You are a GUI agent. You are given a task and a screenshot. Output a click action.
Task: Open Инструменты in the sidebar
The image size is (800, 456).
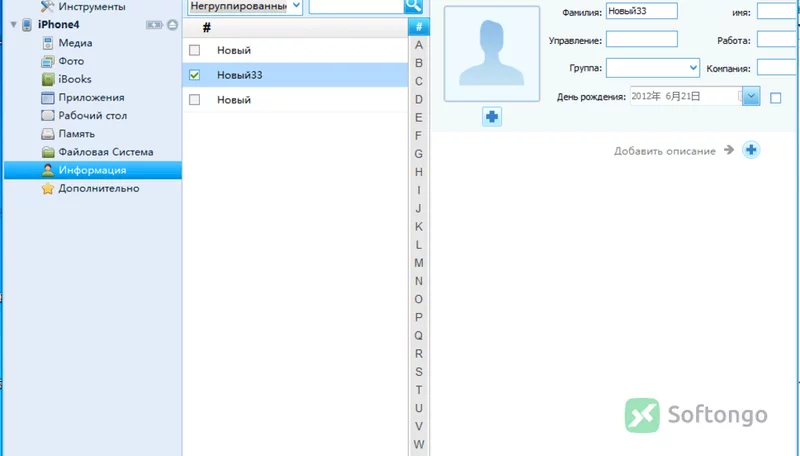(x=92, y=7)
